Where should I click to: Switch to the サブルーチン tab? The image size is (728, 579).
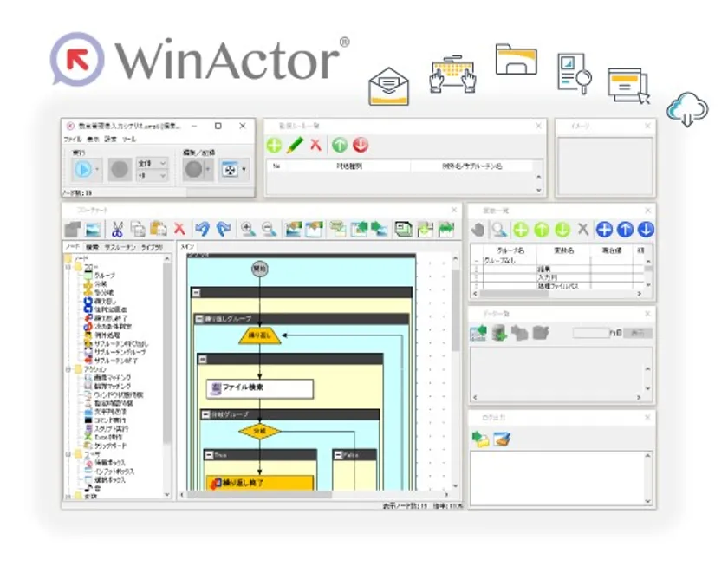click(x=120, y=248)
